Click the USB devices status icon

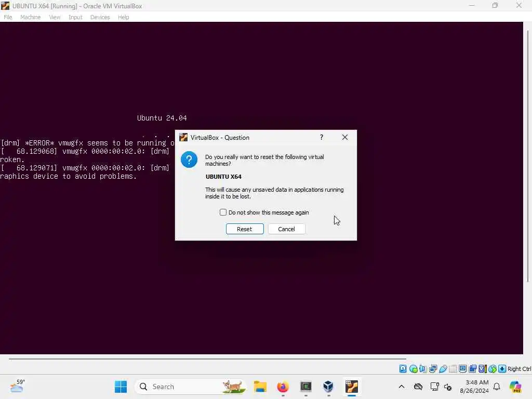[443, 369]
